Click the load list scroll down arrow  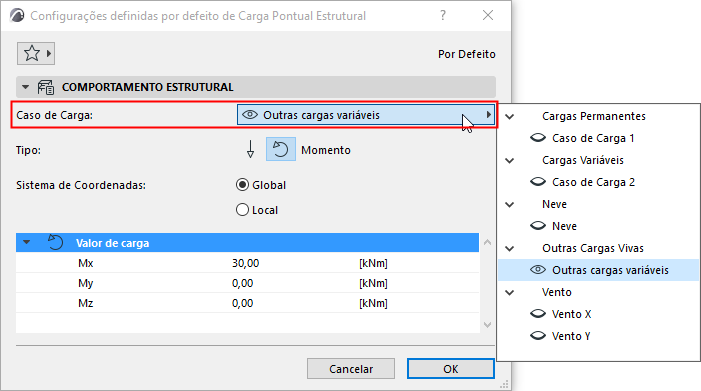pyautogui.click(x=487, y=325)
